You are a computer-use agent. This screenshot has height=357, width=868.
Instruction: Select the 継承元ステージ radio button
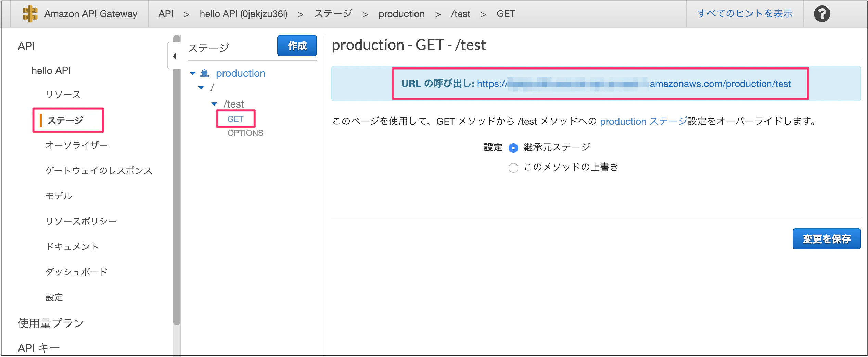[x=513, y=148]
